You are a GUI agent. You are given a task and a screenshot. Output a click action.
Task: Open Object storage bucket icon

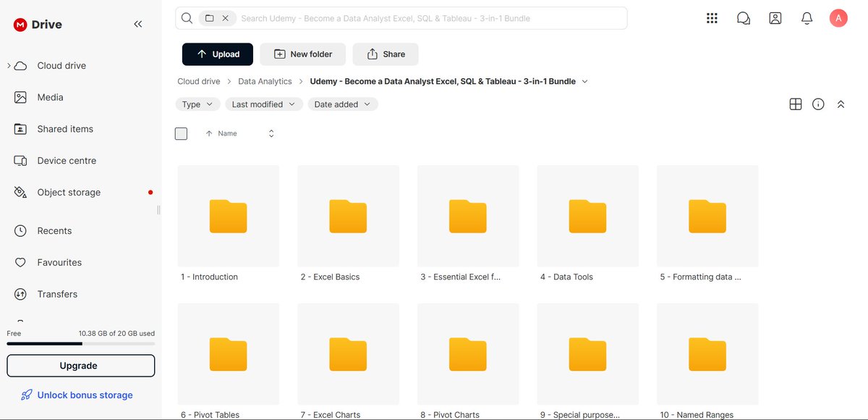[21, 193]
